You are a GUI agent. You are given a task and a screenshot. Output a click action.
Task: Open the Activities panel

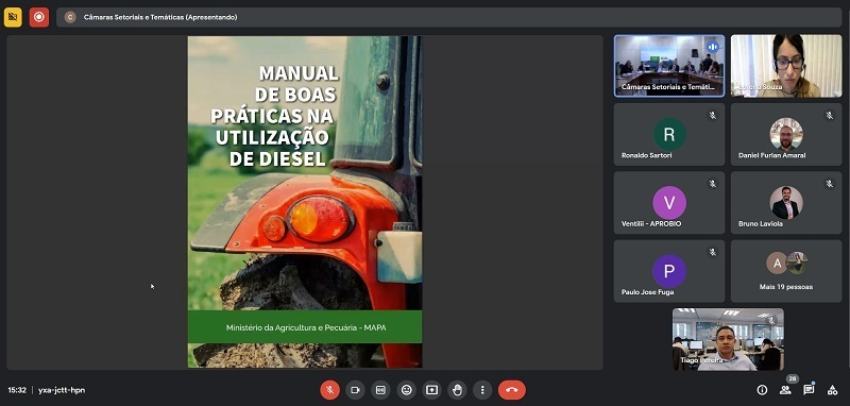[832, 390]
